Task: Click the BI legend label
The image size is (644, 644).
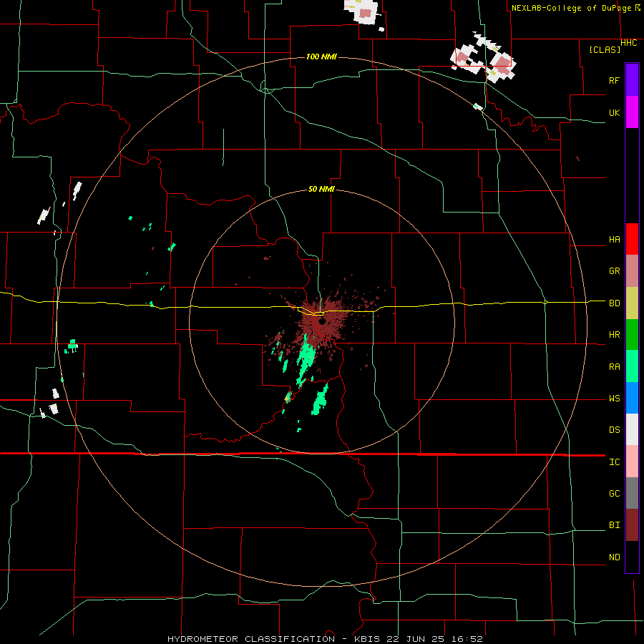Action: (614, 525)
